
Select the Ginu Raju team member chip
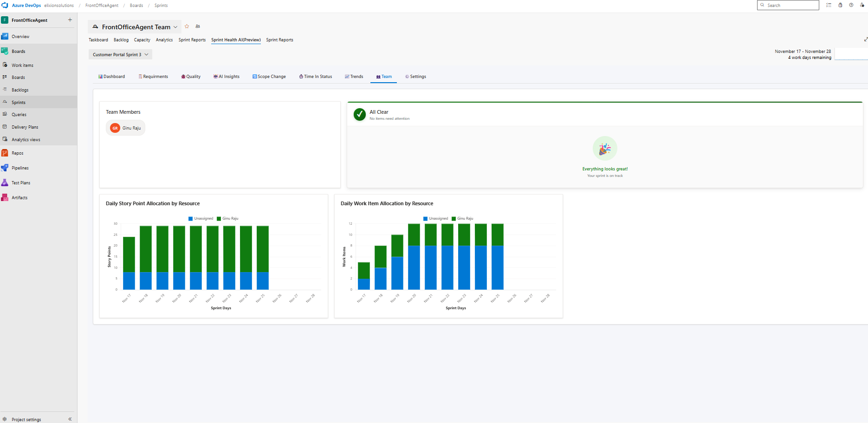click(x=126, y=128)
